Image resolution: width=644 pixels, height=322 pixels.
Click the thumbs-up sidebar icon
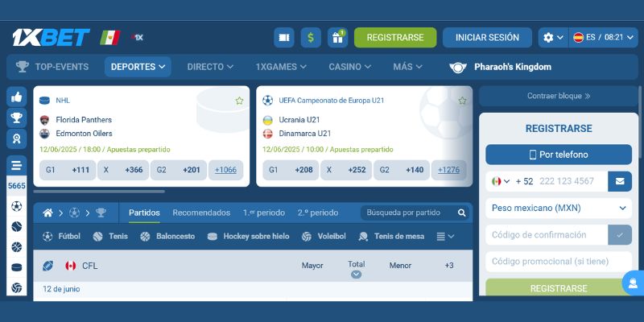pos(16,97)
